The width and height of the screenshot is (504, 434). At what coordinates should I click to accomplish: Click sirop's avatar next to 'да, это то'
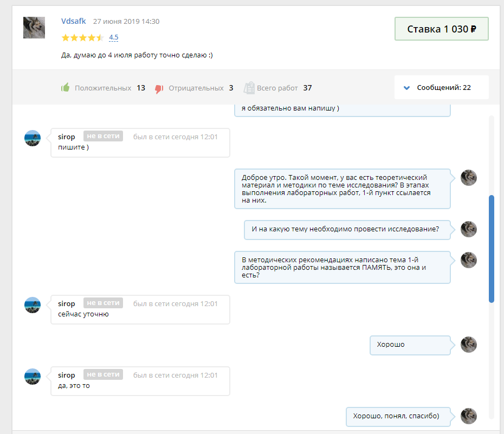[x=33, y=377]
